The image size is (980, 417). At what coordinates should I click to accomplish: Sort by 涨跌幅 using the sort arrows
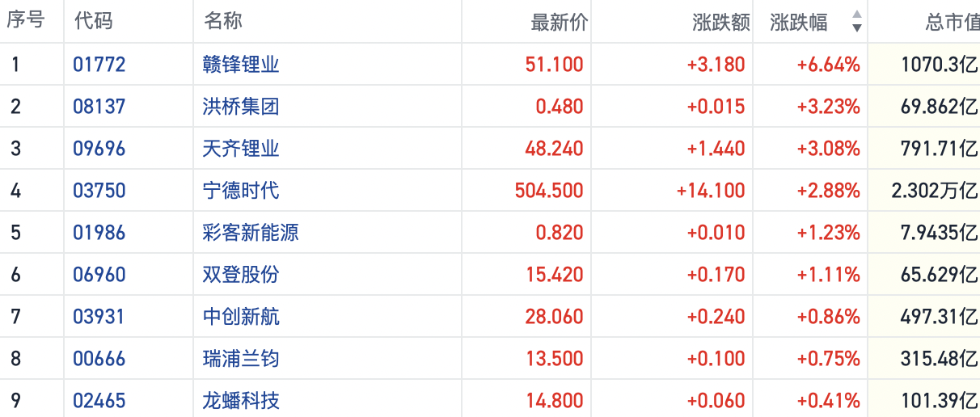(857, 22)
